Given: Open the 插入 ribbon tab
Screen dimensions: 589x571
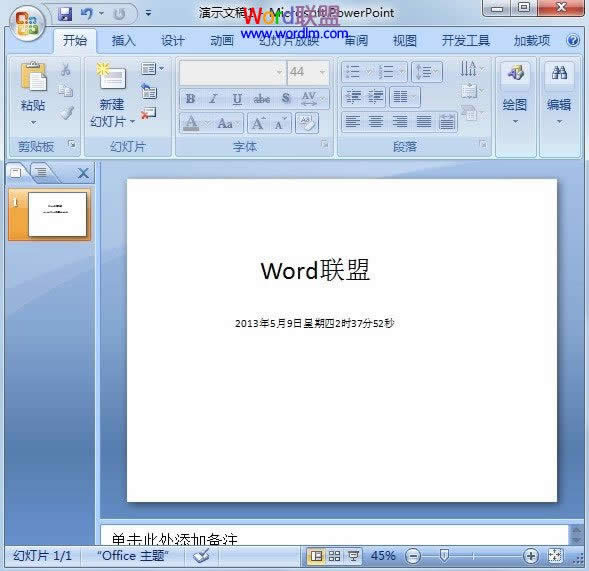Looking at the screenshot, I should [x=124, y=40].
